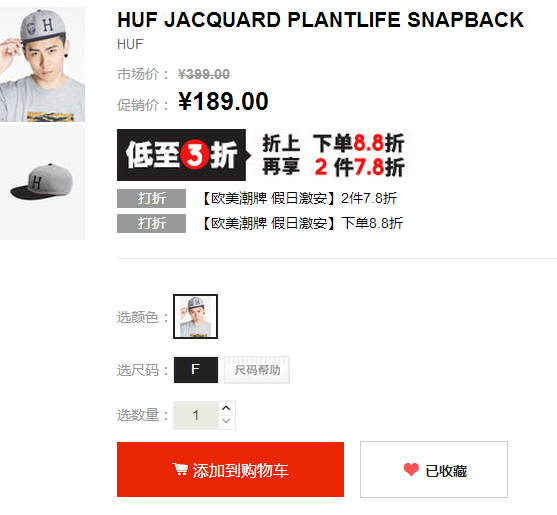Image resolution: width=557 pixels, height=515 pixels.
Task: Click the first 打折 tag
Action: (151, 198)
